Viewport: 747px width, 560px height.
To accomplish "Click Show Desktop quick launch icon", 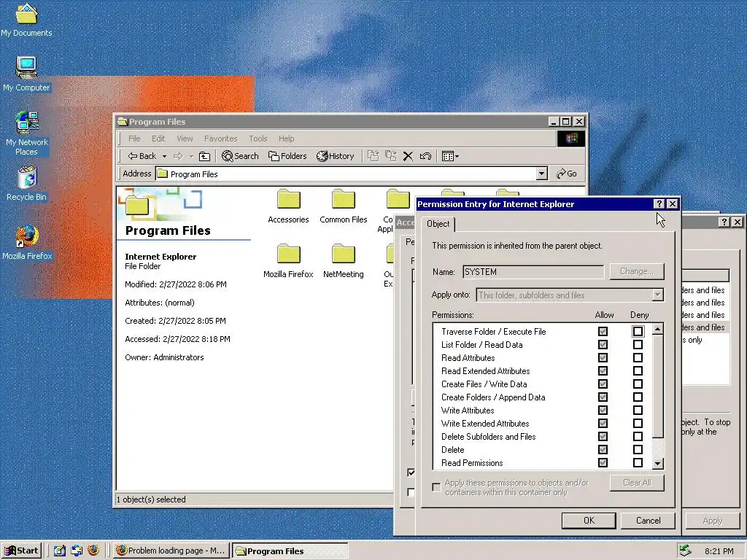I will click(x=60, y=551).
